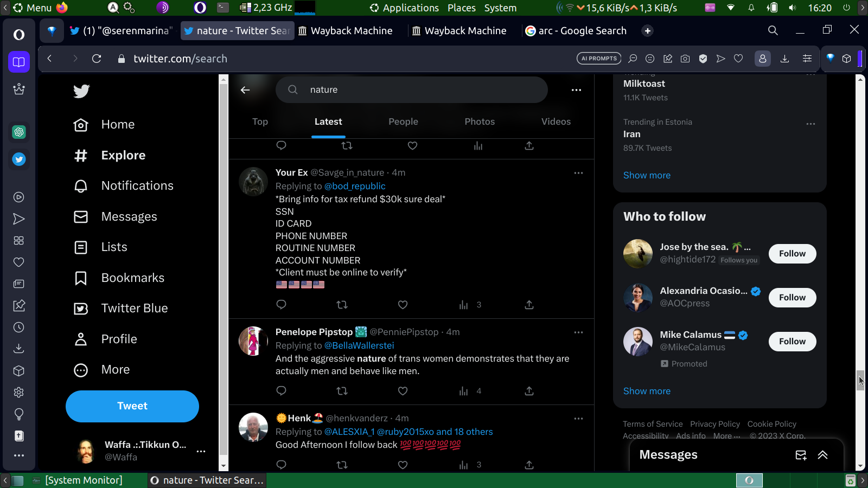This screenshot has width=868, height=488.
Task: Take a snapshot with the camera icon
Action: (685, 59)
